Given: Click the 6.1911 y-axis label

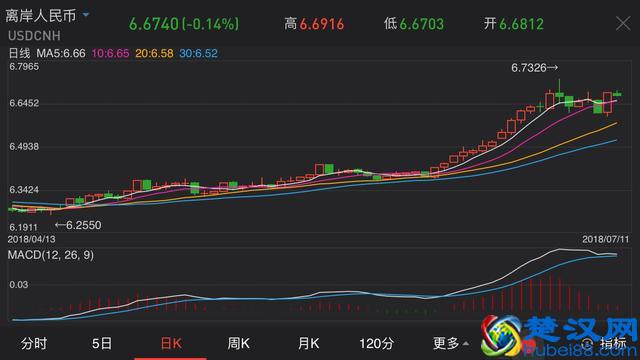Looking at the screenshot, I should [23, 227].
